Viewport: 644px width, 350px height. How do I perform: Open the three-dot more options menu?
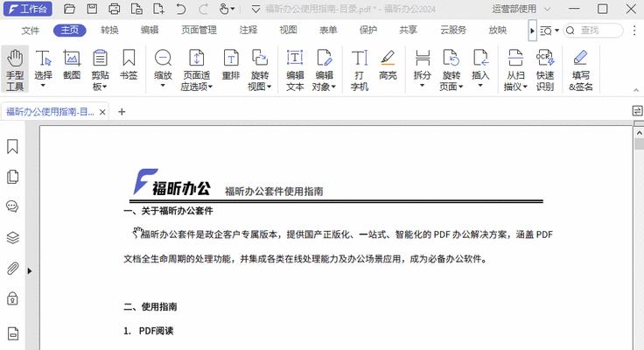[x=634, y=30]
